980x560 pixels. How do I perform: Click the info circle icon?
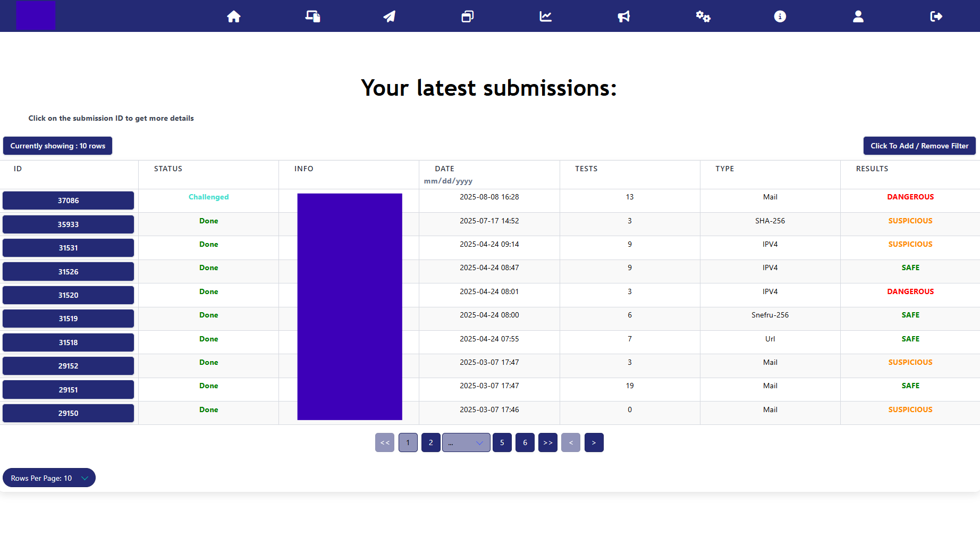point(780,16)
